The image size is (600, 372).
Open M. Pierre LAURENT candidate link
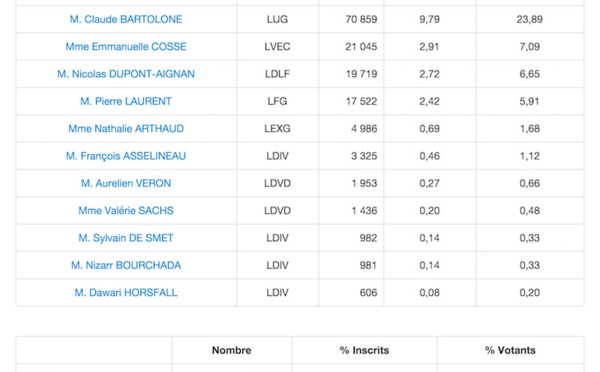point(126,101)
